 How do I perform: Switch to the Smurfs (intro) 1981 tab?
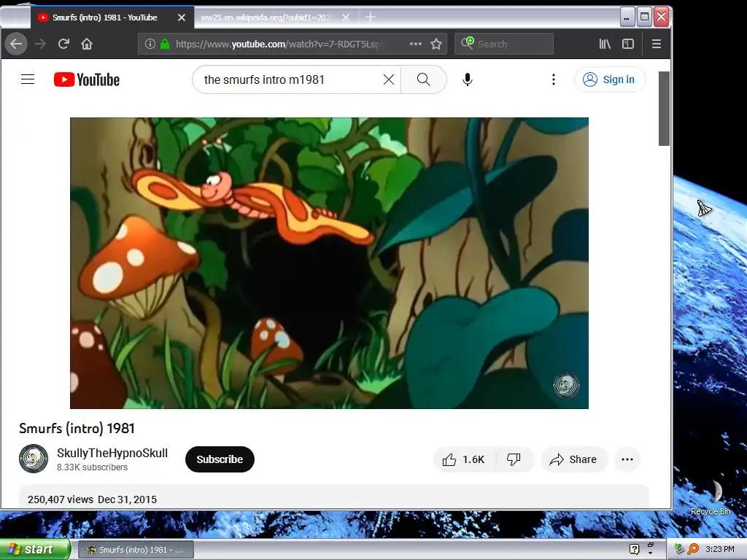coord(105,17)
